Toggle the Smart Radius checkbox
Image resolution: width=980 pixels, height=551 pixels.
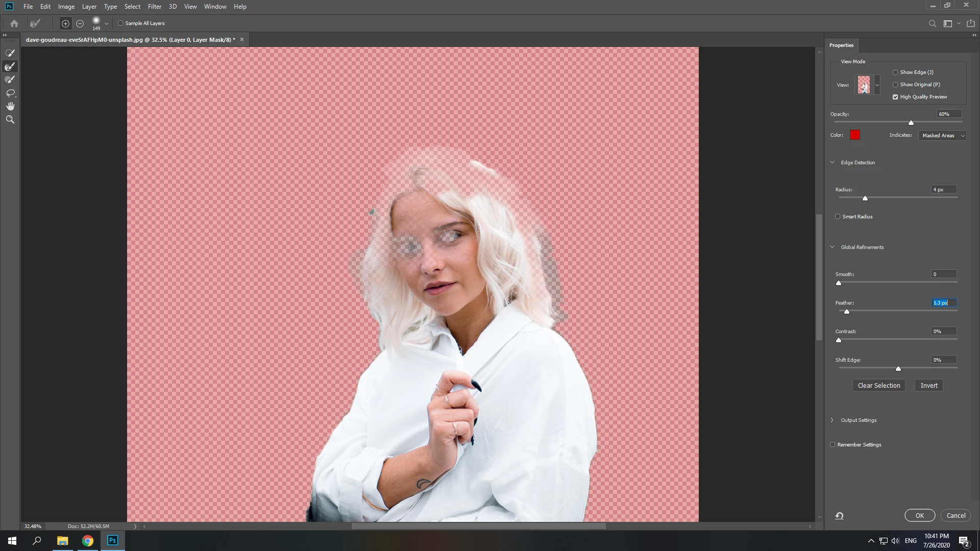click(x=838, y=216)
